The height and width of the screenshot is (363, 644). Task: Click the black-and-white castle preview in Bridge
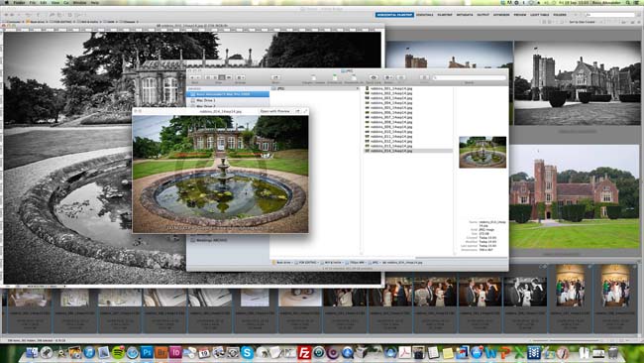(577, 82)
